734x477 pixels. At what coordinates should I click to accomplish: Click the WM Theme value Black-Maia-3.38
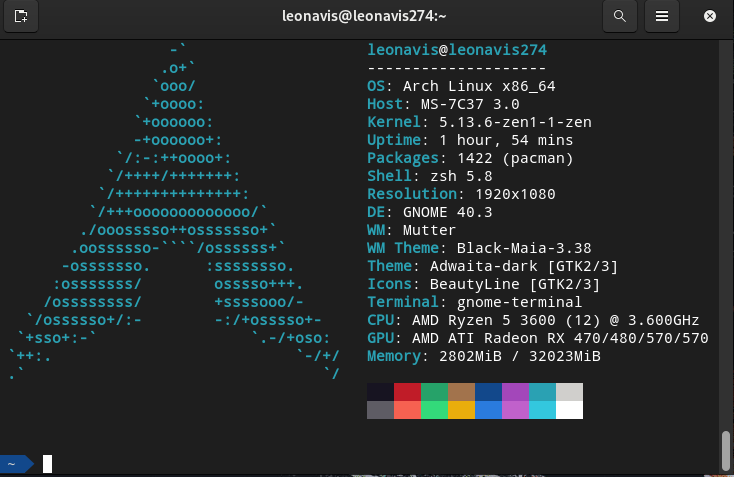click(524, 248)
